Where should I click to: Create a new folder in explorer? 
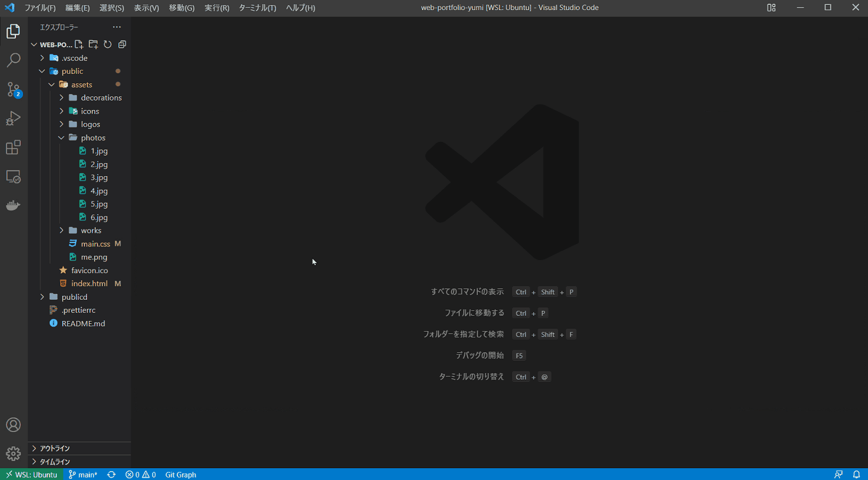click(x=93, y=44)
